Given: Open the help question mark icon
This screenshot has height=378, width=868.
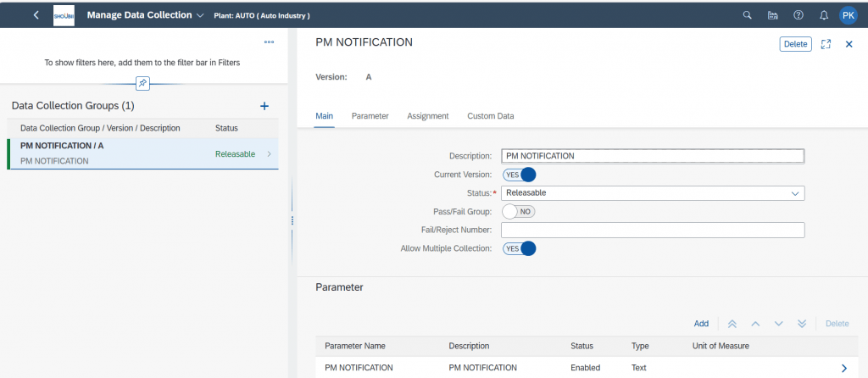Looking at the screenshot, I should pos(798,15).
